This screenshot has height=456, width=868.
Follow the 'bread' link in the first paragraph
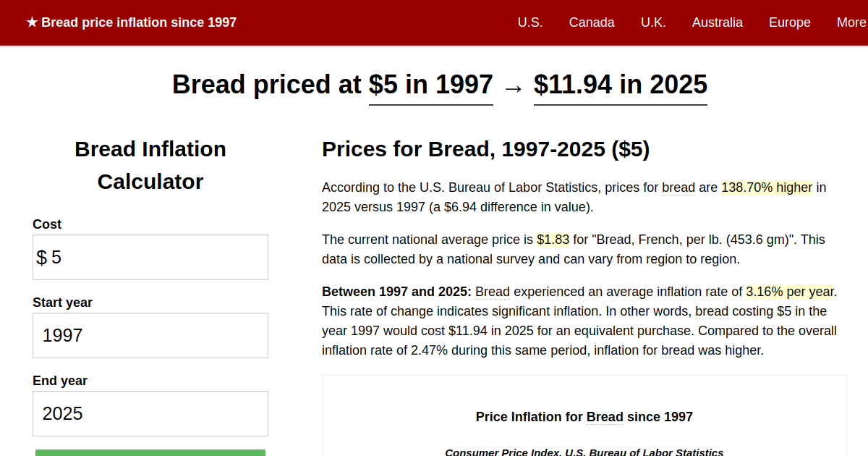(x=678, y=187)
